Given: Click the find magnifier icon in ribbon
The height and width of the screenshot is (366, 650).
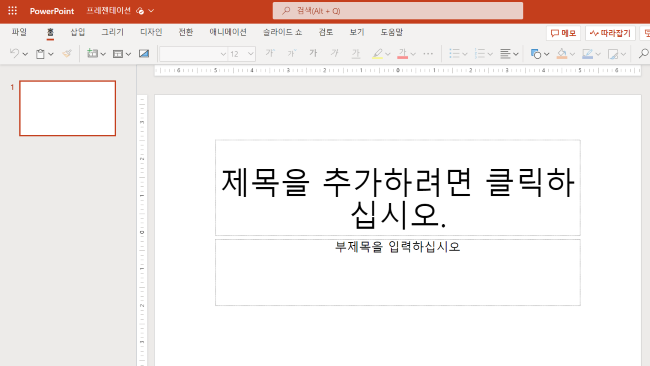Looking at the screenshot, I should coord(643,53).
